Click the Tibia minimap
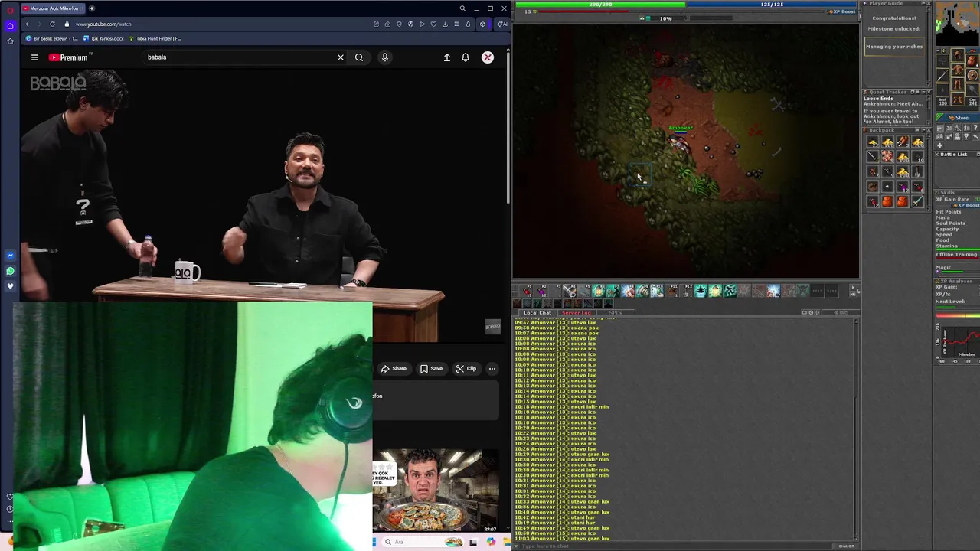Image resolution: width=980 pixels, height=551 pixels. [958, 23]
